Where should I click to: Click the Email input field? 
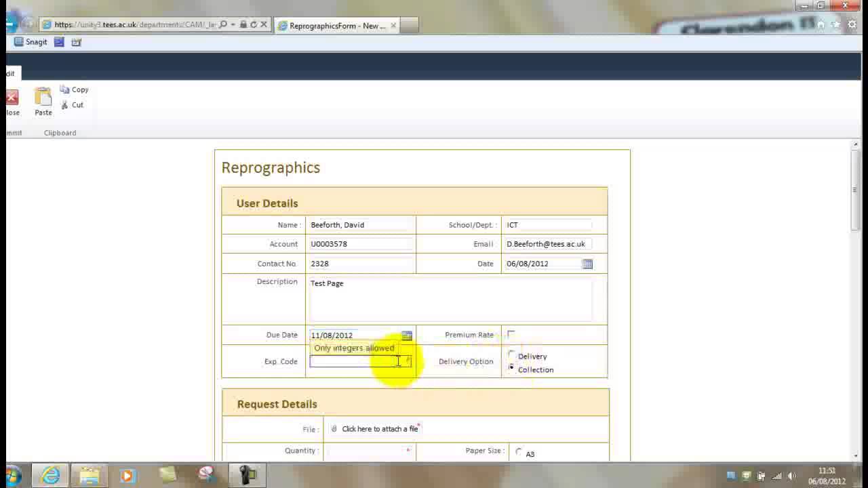click(x=548, y=244)
